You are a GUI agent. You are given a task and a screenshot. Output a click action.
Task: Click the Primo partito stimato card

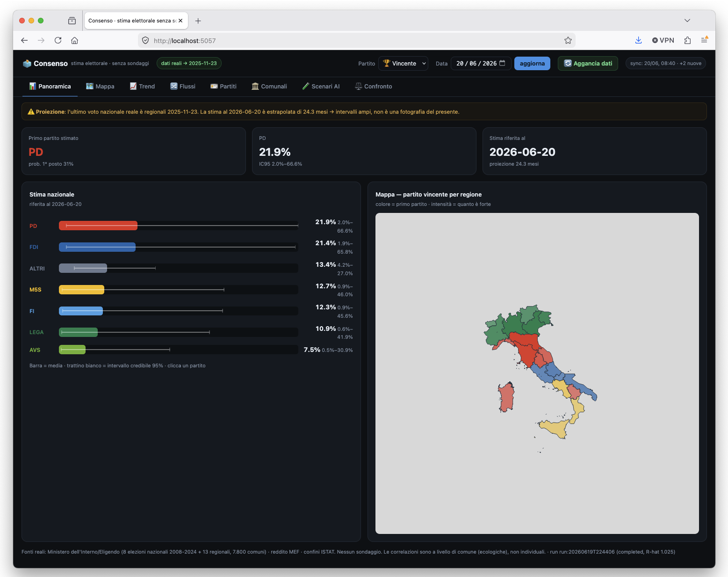pyautogui.click(x=134, y=151)
